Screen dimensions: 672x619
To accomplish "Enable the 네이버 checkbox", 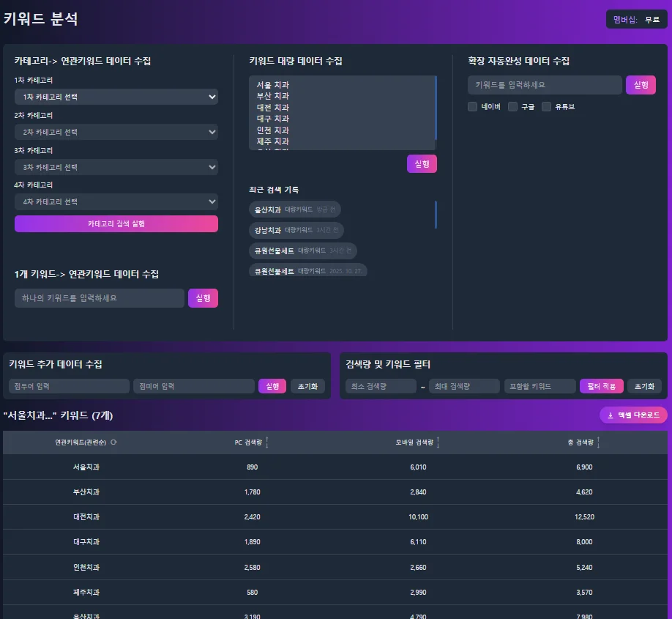I will point(472,106).
